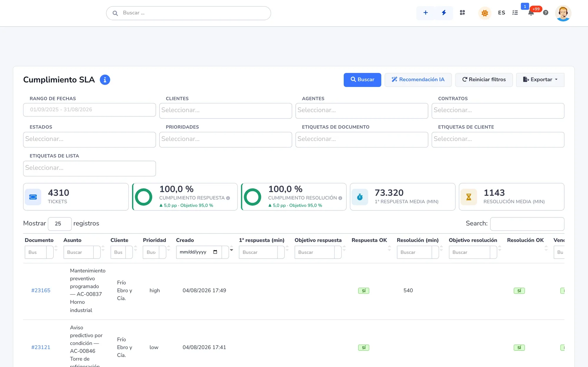Sort by Resolución (min) column header
The height and width of the screenshot is (367, 588).
coord(417,240)
